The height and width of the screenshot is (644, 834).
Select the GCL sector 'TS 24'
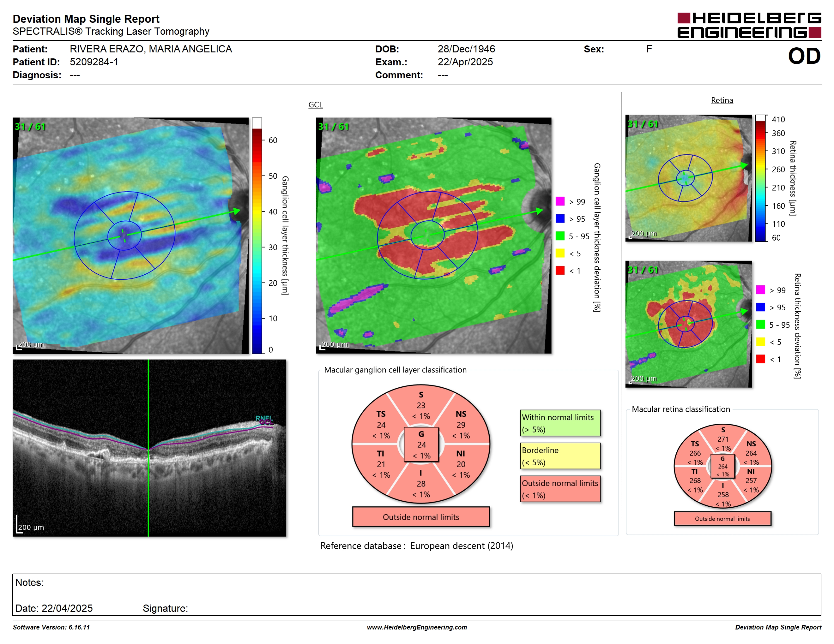[x=381, y=425]
